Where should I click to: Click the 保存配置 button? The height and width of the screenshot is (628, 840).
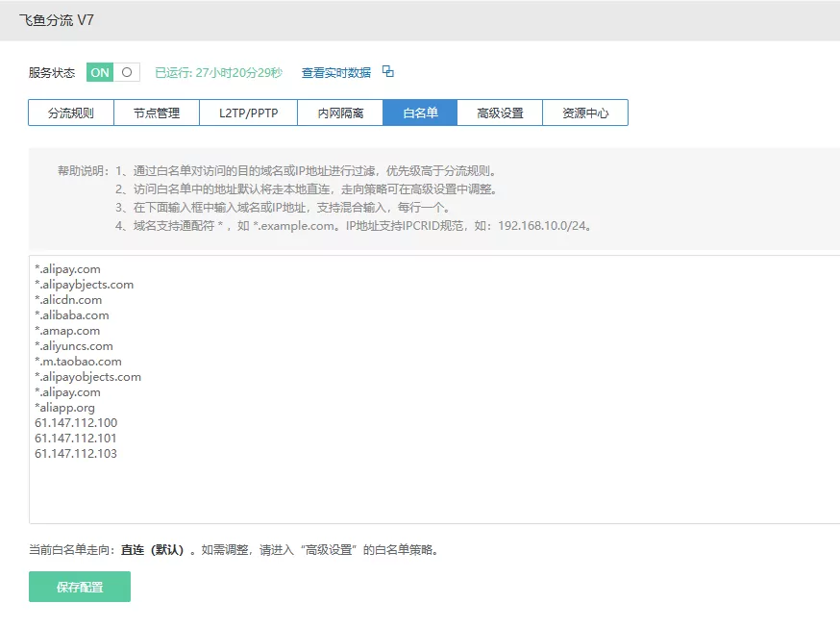(x=80, y=587)
